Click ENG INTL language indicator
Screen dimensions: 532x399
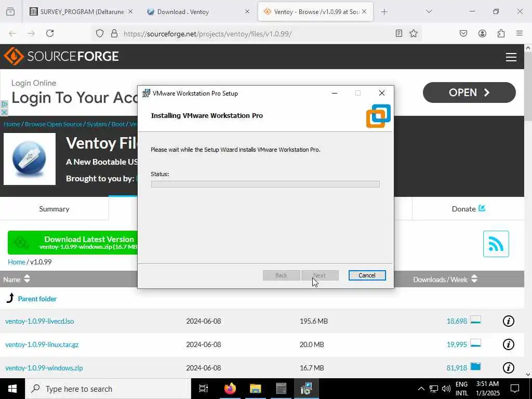pos(461,389)
